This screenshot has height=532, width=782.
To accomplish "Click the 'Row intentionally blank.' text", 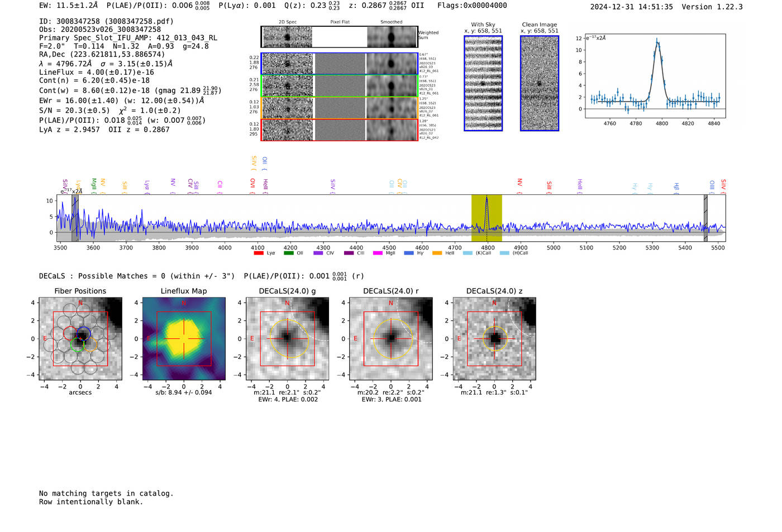I will (x=91, y=502).
